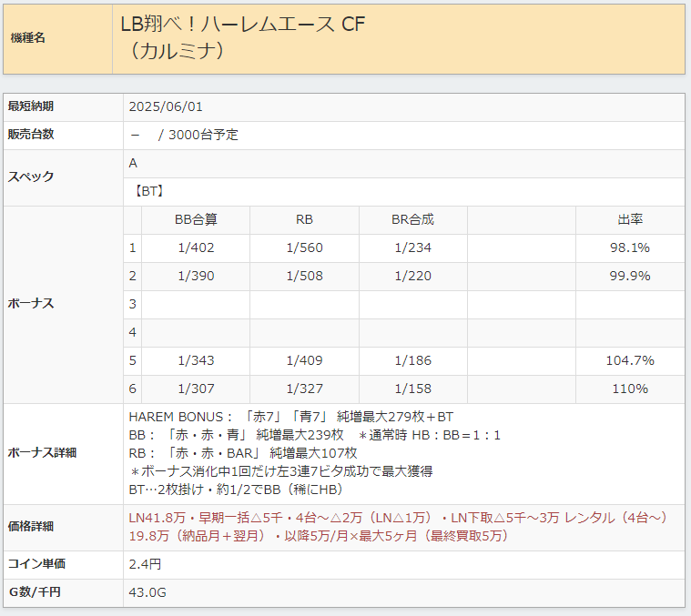Click the '価格詳細' row label
This screenshot has height=616, width=691.
coord(30,527)
